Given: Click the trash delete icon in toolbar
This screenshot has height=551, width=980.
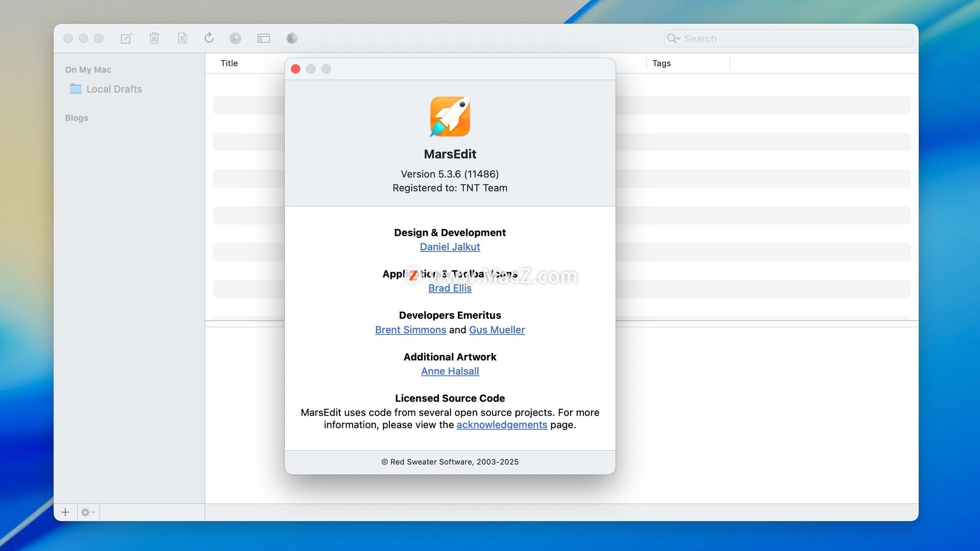Looking at the screenshot, I should [154, 38].
